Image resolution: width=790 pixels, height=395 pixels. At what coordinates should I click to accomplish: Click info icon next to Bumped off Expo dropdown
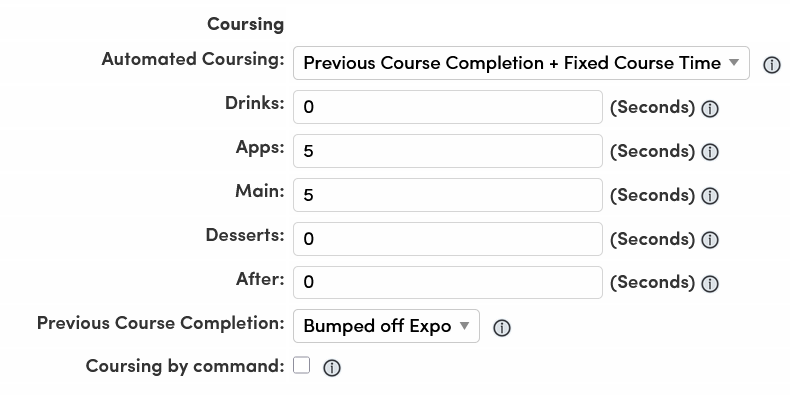501,328
